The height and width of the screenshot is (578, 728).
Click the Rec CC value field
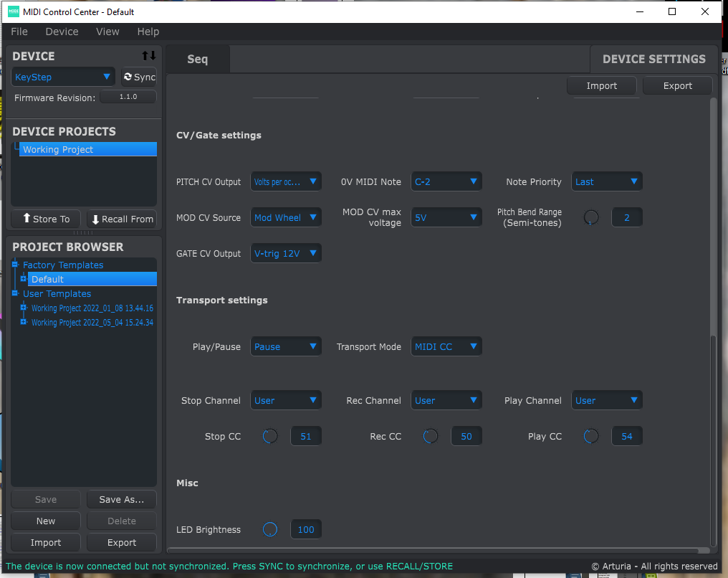[x=466, y=436]
